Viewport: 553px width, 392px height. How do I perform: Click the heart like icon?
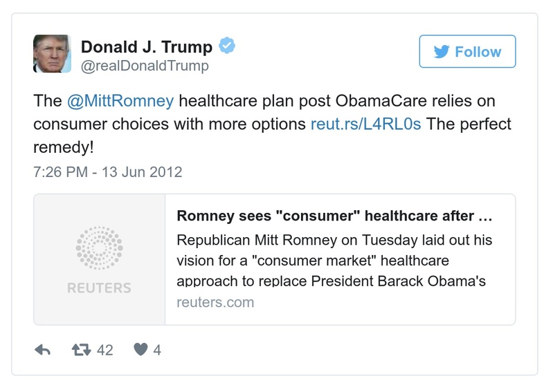pyautogui.click(x=140, y=350)
